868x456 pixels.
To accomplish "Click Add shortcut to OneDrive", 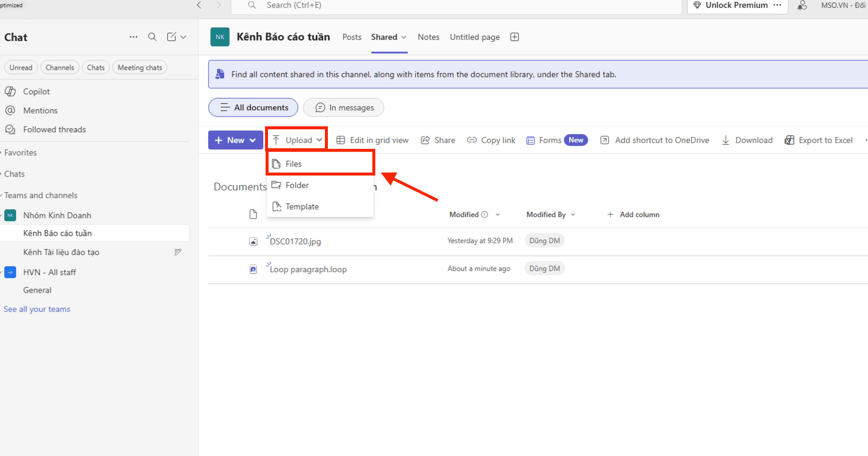I will point(655,141).
